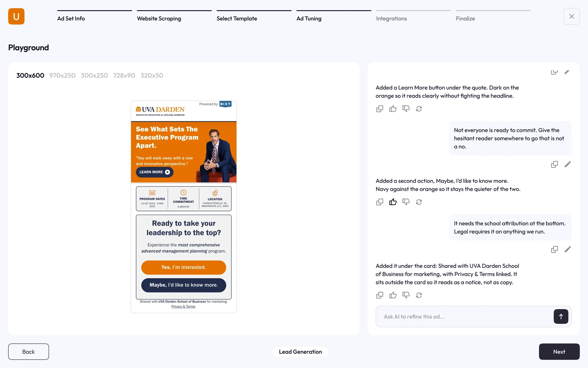Viewport: 588px width, 368px height.
Task: Click 'Maybe, I'd like to know more.' button
Action: point(184,285)
